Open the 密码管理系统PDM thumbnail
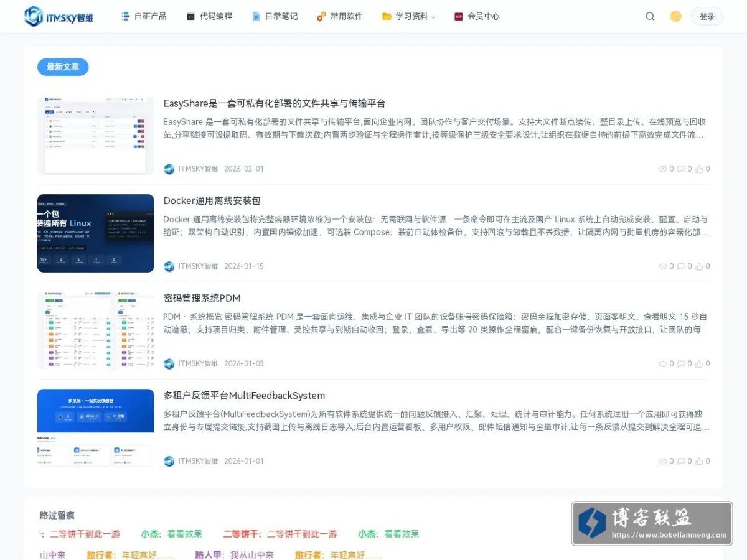Viewport: 747px width, 560px height. click(96, 330)
